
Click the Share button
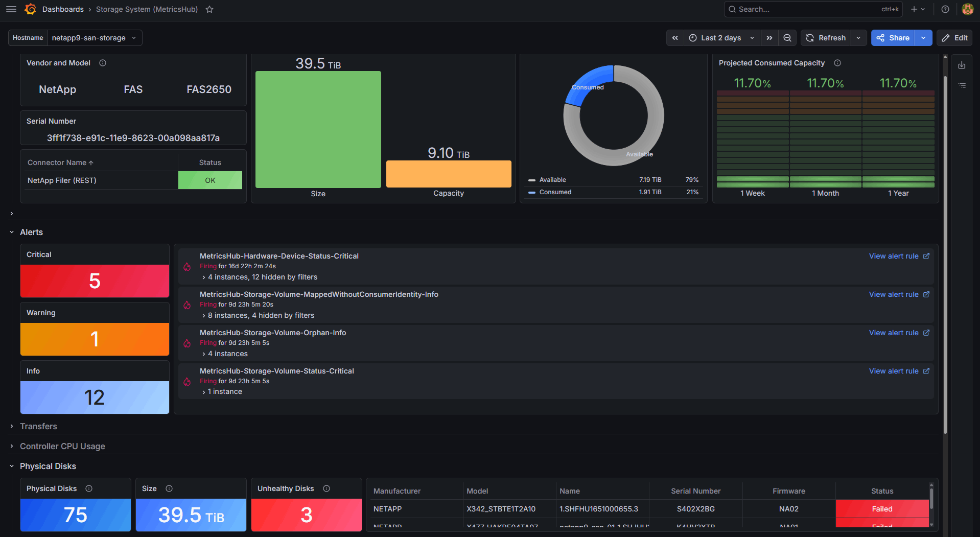pyautogui.click(x=894, y=38)
